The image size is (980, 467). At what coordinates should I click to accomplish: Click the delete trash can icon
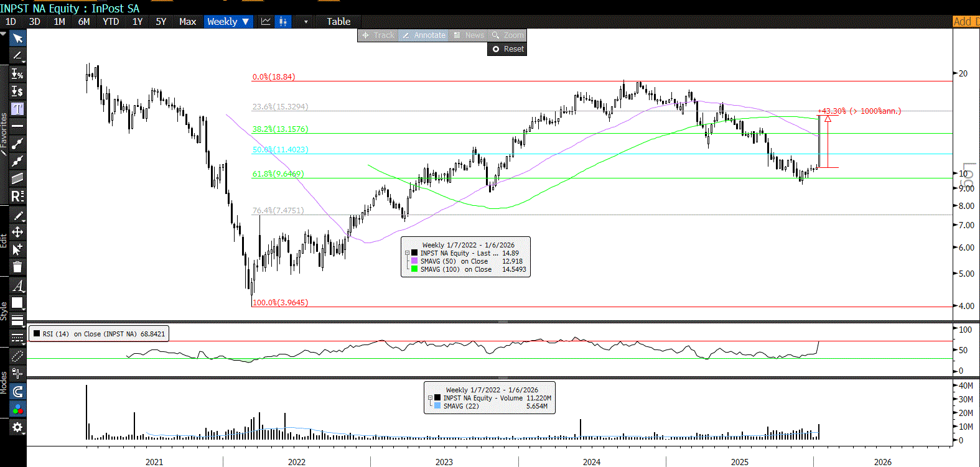[17, 267]
